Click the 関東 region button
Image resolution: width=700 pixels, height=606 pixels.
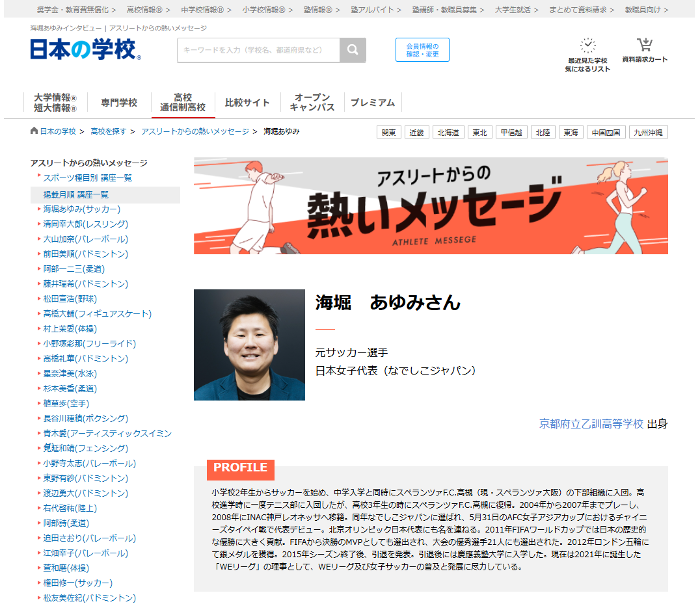point(388,131)
